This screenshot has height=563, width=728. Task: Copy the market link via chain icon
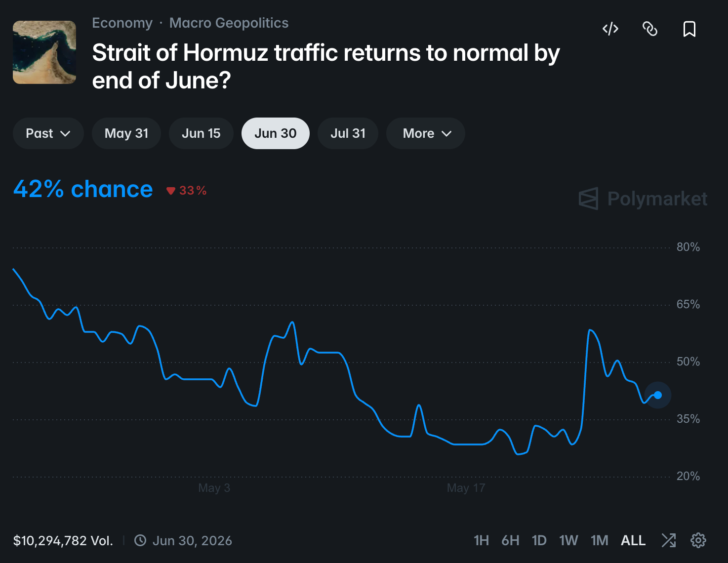tap(650, 29)
